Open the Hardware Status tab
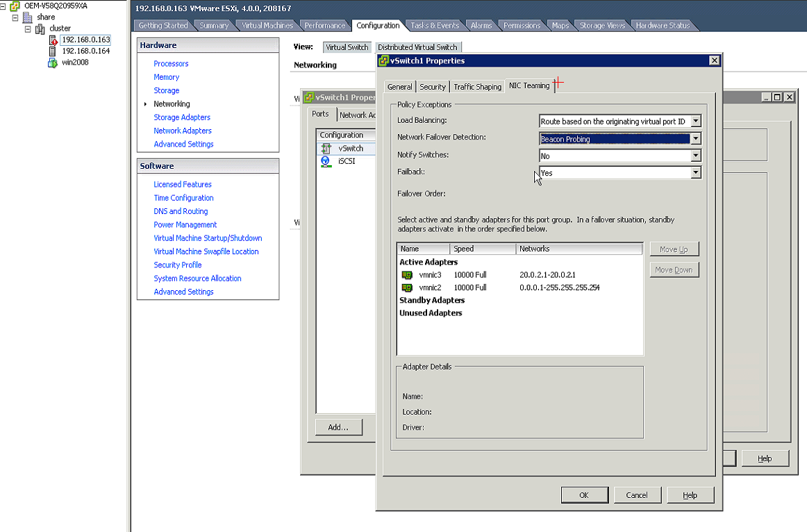Screen dimensions: 807x532 pyautogui.click(x=663, y=25)
